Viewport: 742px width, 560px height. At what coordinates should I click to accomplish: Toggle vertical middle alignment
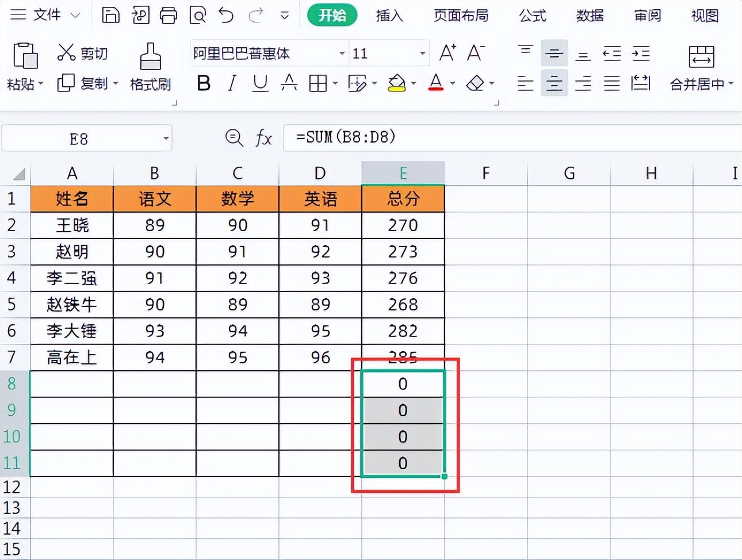tap(554, 53)
